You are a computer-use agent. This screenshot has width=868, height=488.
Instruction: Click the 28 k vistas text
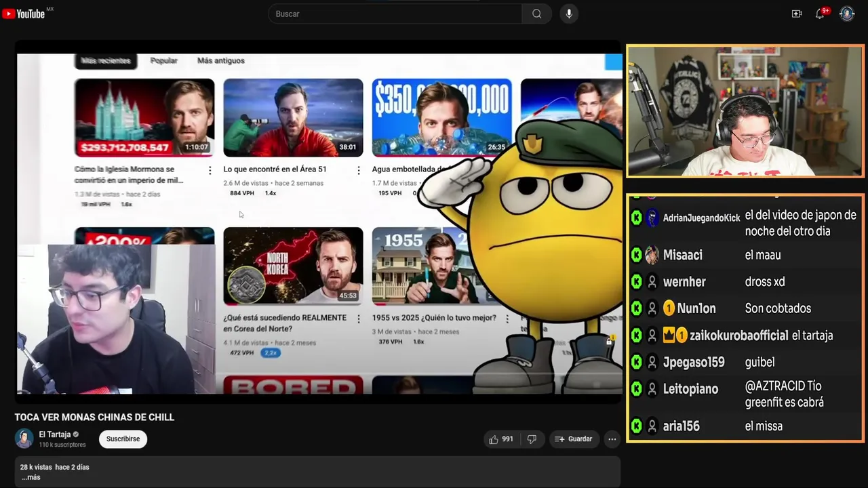36,467
